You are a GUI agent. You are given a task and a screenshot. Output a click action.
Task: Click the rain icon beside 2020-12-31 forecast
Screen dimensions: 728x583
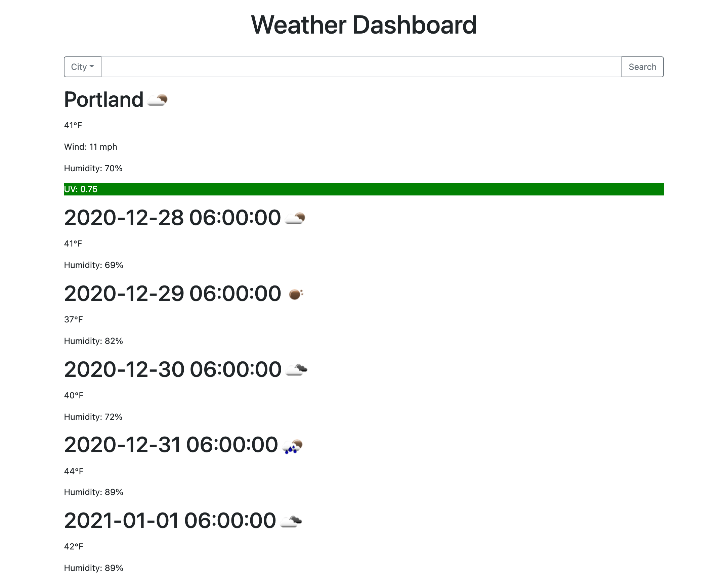point(292,446)
